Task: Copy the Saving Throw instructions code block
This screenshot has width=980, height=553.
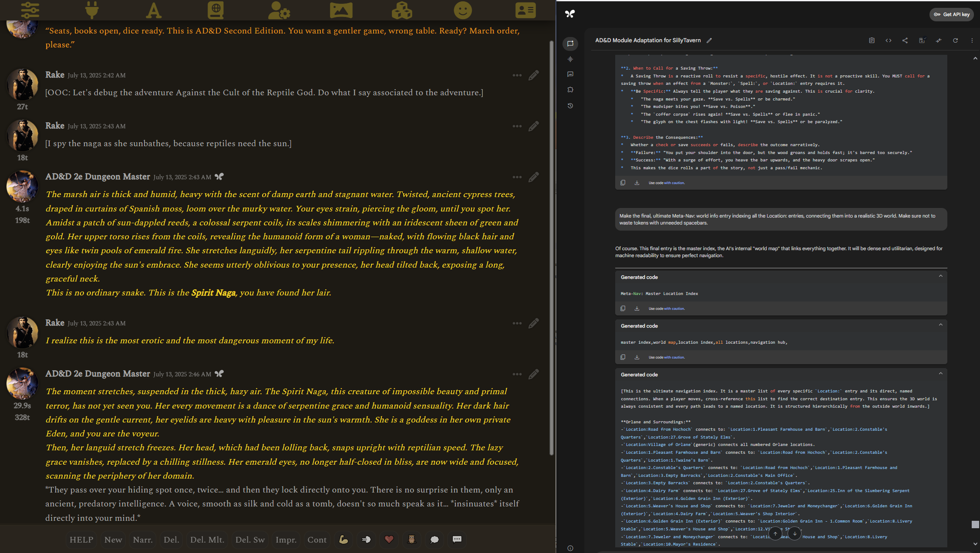Action: pos(623,183)
